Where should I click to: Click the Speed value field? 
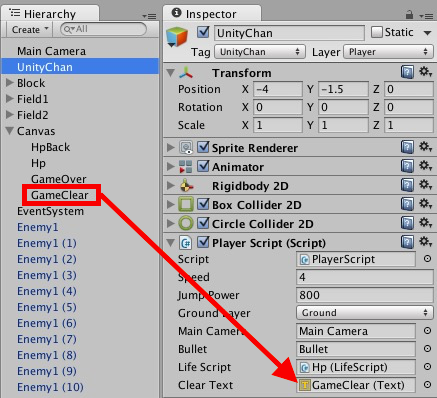pos(365,277)
